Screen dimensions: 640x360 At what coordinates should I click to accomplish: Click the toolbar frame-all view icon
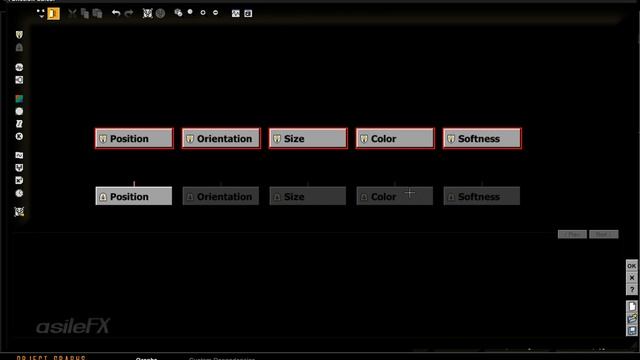[x=147, y=13]
